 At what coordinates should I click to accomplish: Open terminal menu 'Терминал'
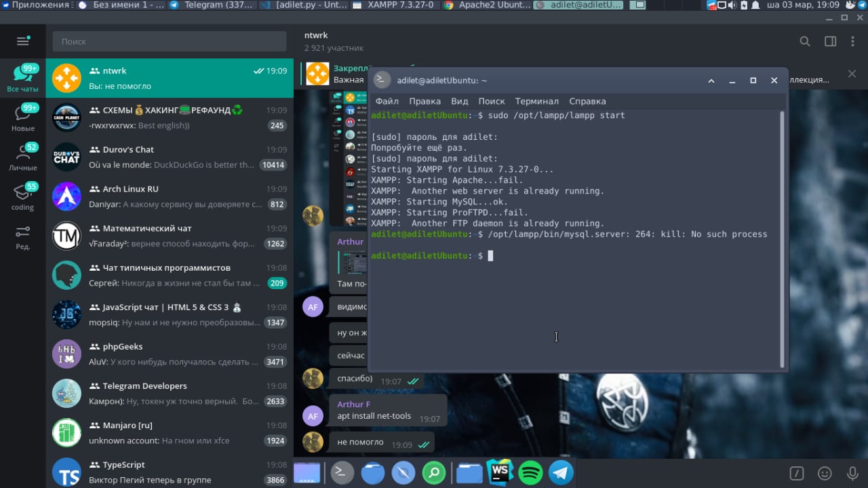click(537, 101)
